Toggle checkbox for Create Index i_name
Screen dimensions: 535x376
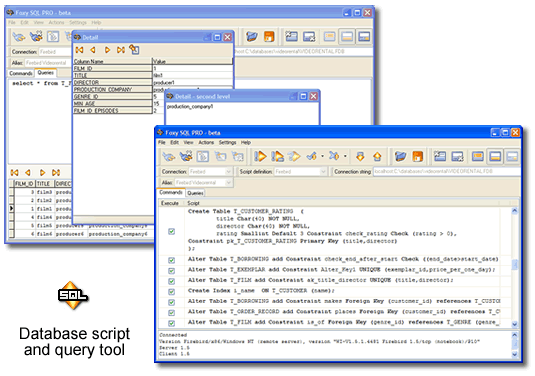[172, 292]
